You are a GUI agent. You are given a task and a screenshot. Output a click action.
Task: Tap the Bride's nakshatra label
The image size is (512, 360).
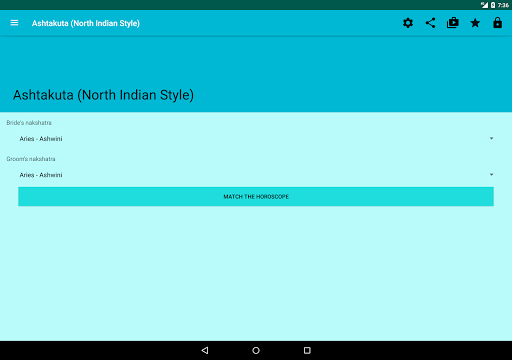click(29, 123)
